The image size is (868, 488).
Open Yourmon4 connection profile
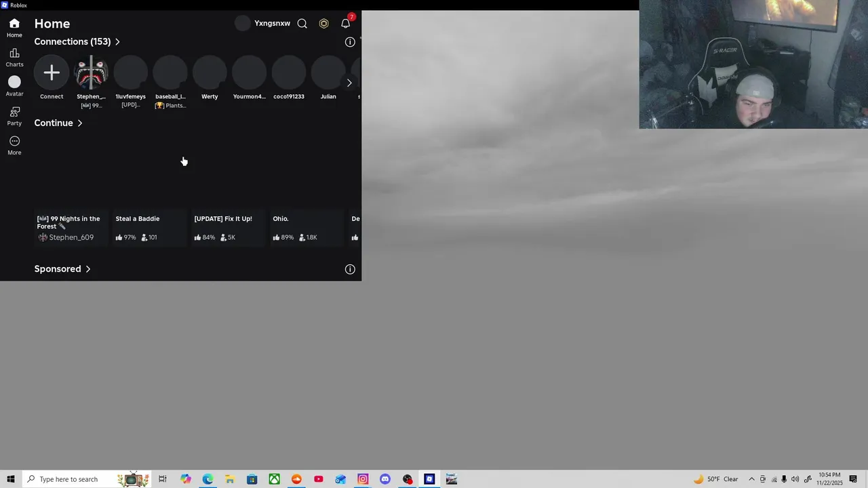(x=249, y=73)
